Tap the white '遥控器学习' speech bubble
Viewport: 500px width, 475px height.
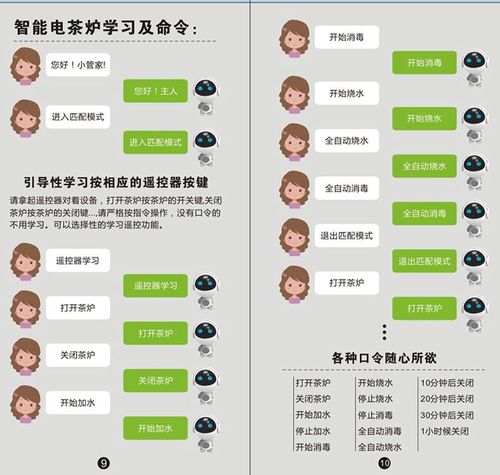click(x=78, y=260)
